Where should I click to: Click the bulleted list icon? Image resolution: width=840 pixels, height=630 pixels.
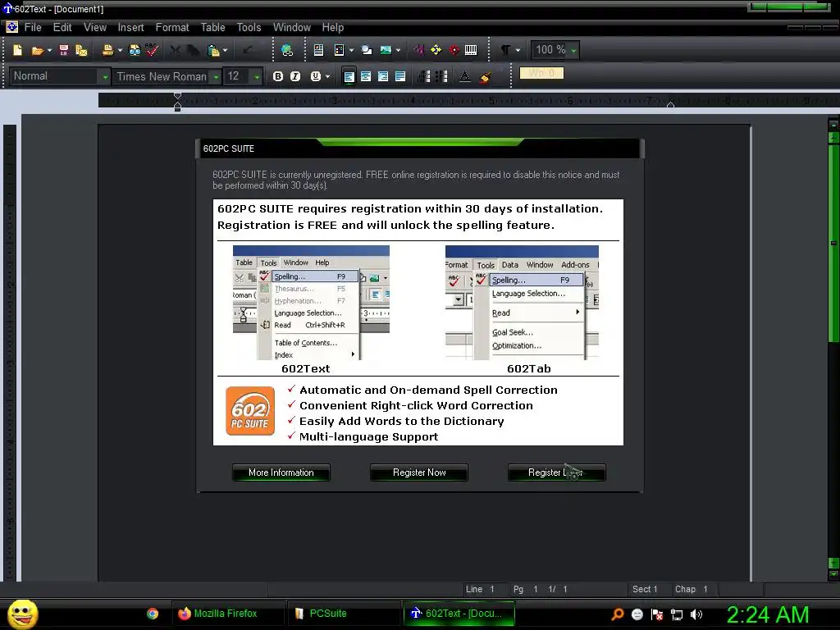[441, 76]
